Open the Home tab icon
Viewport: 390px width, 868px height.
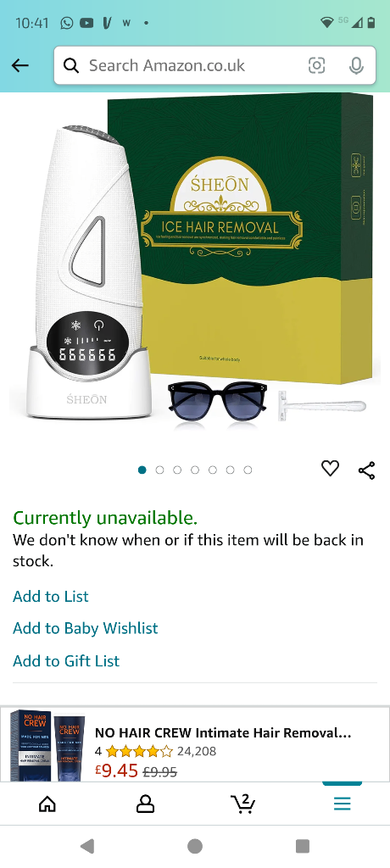47,804
